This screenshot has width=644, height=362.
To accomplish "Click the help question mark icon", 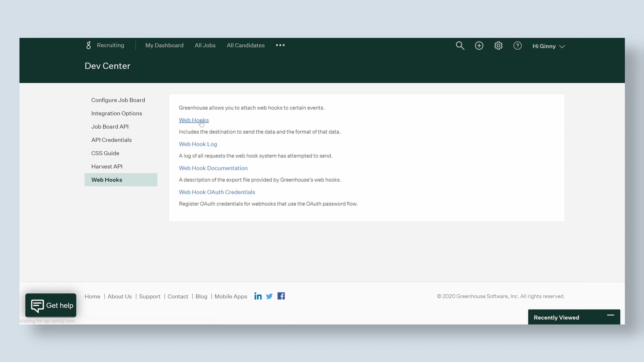I will click(x=517, y=46).
